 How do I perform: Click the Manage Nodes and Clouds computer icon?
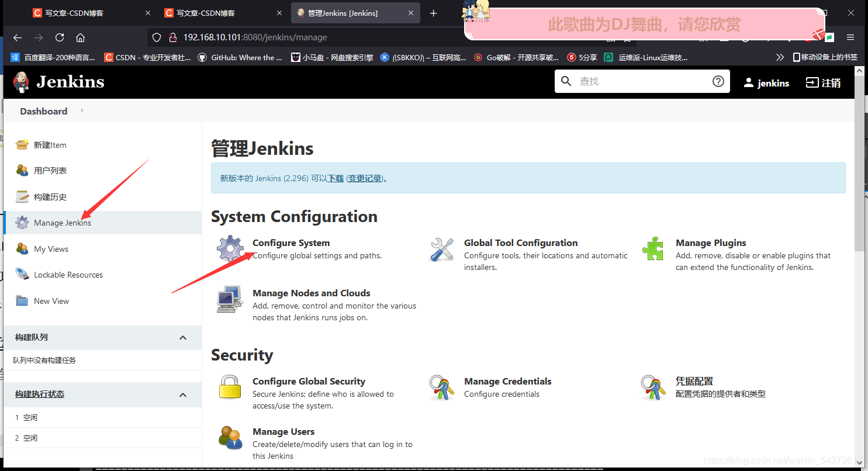pos(230,299)
